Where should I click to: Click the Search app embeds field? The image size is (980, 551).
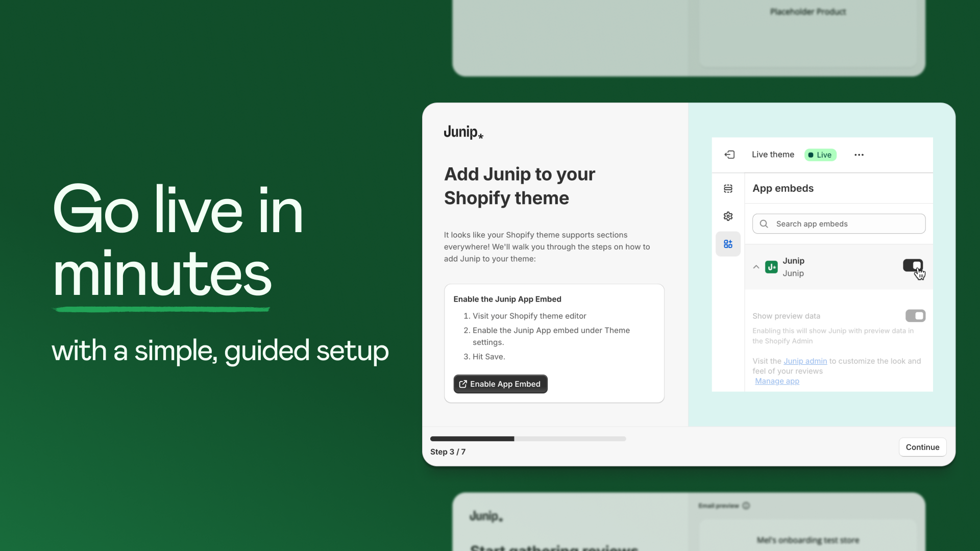839,223
